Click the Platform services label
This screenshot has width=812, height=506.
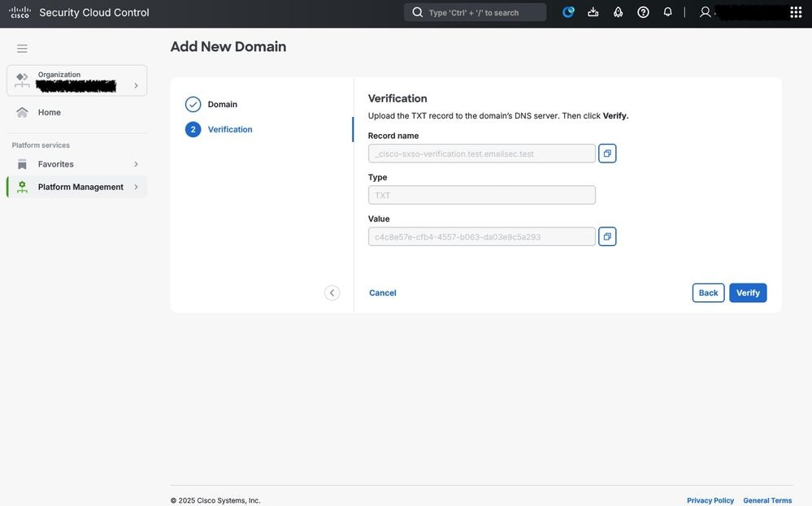click(41, 145)
